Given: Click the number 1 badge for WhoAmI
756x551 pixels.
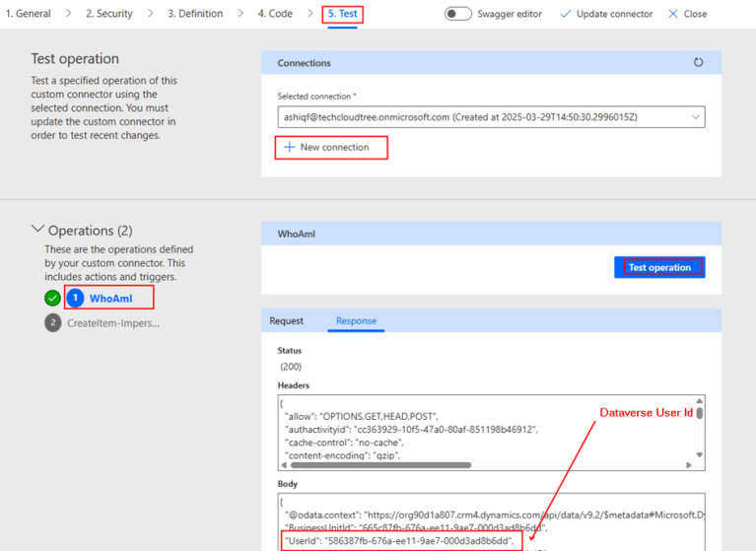Looking at the screenshot, I should click(x=75, y=298).
